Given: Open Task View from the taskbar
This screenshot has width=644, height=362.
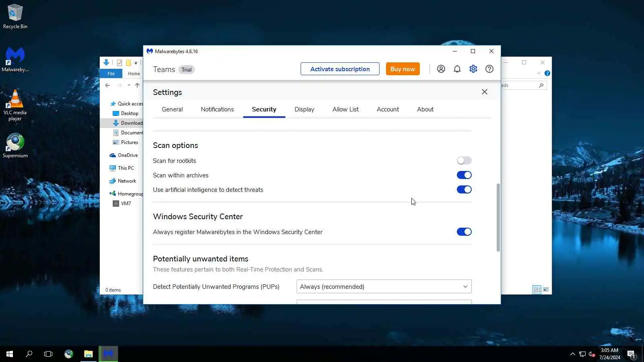Looking at the screenshot, I should click(48, 354).
